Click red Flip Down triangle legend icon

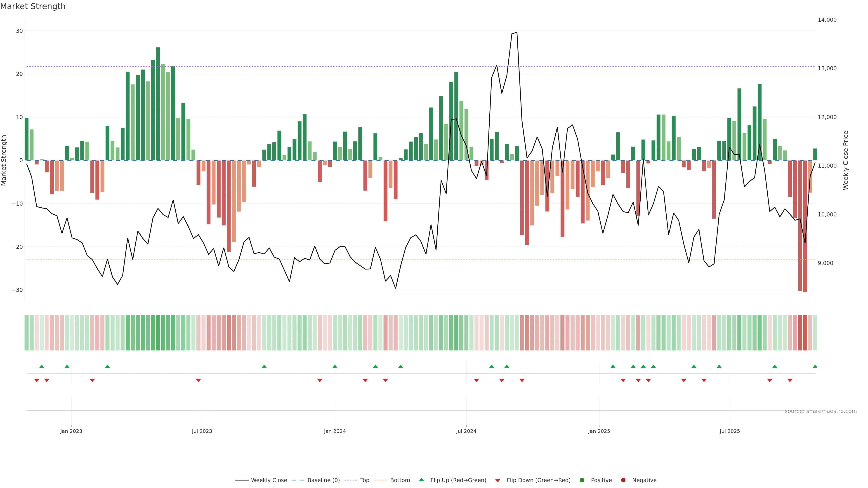click(x=498, y=481)
